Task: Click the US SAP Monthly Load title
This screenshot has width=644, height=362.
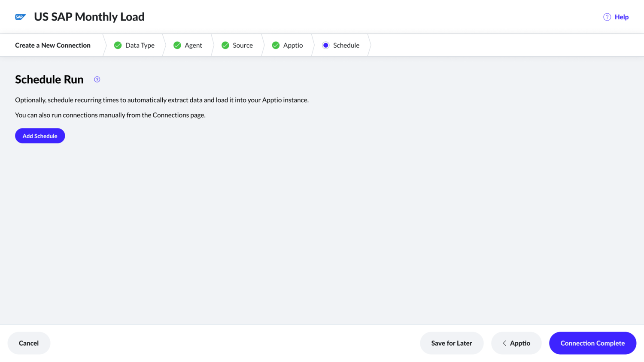Action: [x=89, y=17]
